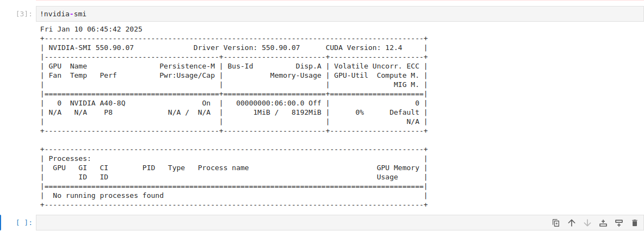This screenshot has height=237, width=644.
Task: Select the [3]: execution count prompt
Action: (24, 14)
